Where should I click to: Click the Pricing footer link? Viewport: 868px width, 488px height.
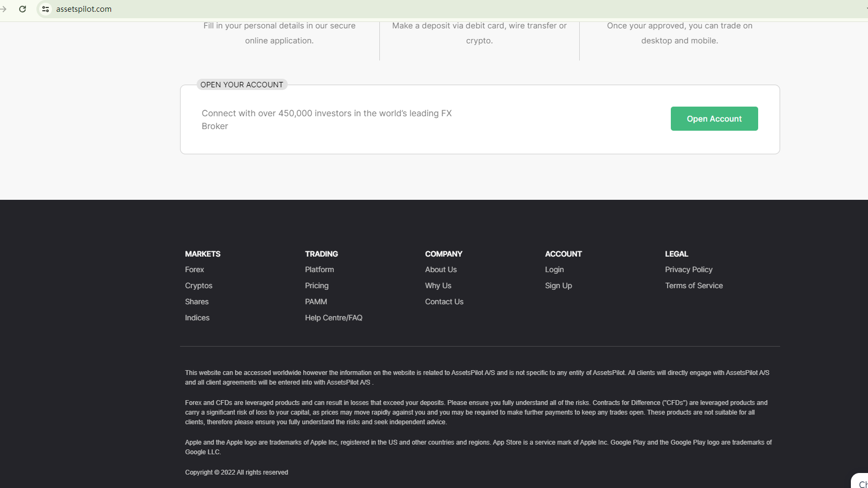pos(317,286)
